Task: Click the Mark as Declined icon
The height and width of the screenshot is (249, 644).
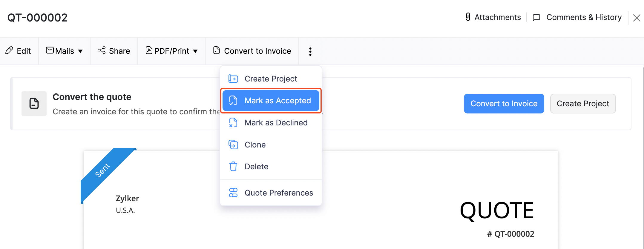Action: [233, 123]
